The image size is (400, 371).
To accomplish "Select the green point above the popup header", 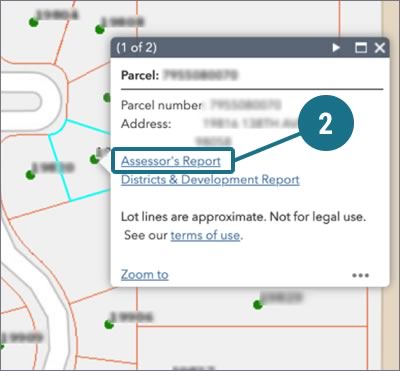I will point(100,29).
